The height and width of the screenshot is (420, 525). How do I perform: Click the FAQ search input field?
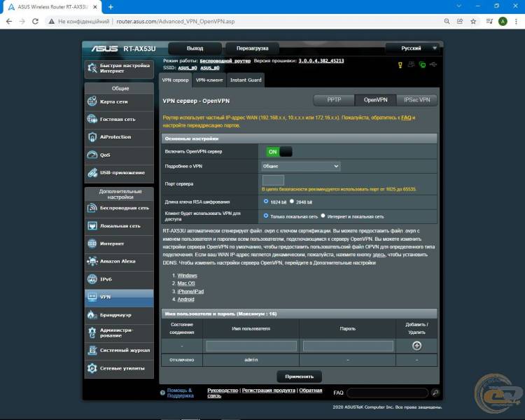click(387, 393)
